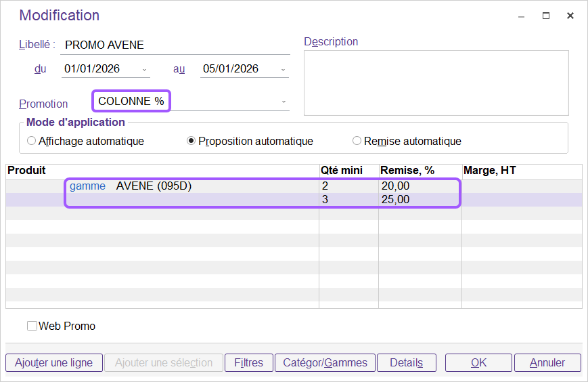This screenshot has width=588, height=382.
Task: Open the start date 'du' dropdown
Action: [x=145, y=70]
